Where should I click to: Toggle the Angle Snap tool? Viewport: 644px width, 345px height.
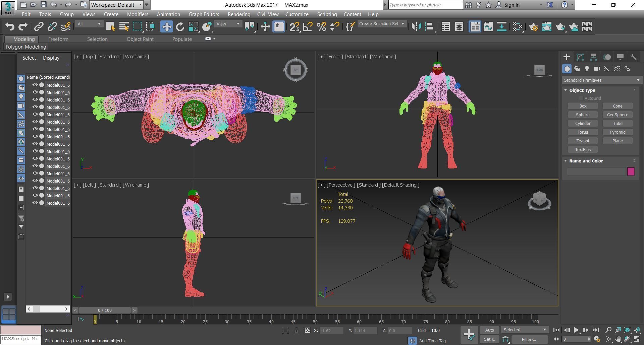pyautogui.click(x=308, y=27)
